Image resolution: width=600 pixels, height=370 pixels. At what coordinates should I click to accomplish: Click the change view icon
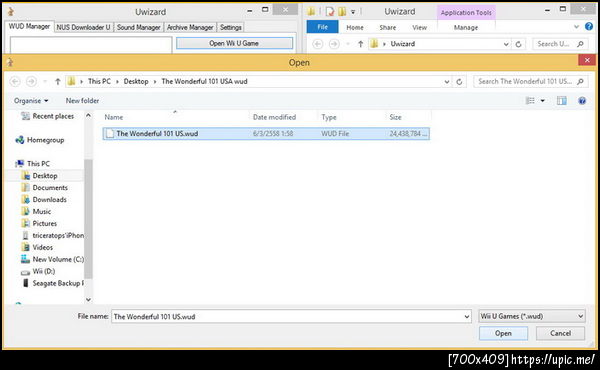[x=530, y=101]
